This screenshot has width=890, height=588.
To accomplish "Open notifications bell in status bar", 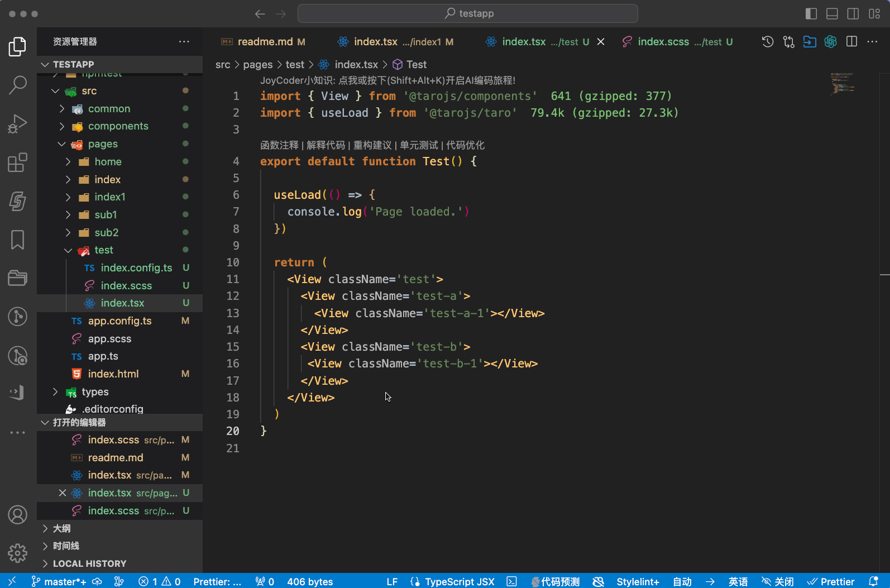I will coord(873,581).
